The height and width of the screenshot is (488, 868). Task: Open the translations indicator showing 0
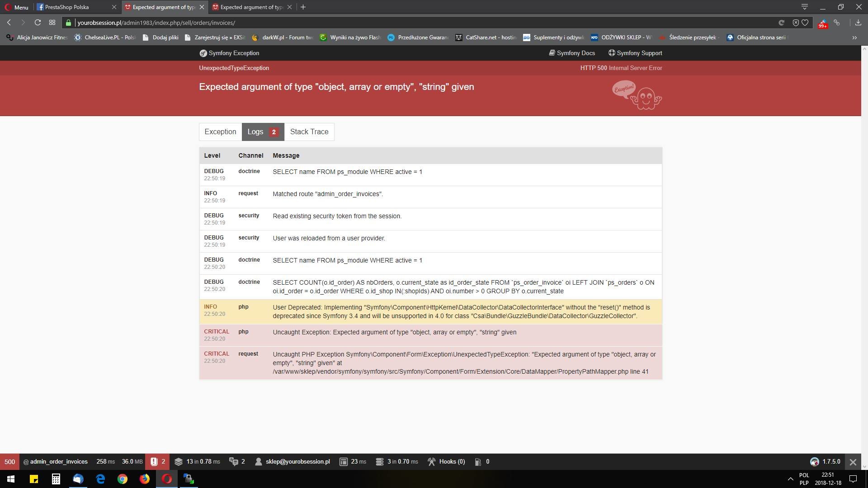[481, 461]
